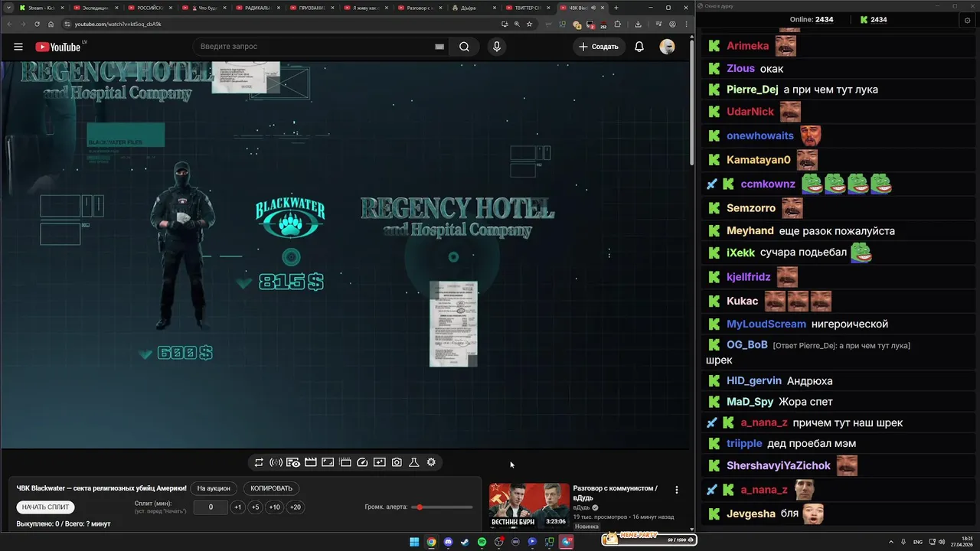
Task: Click the dotted-window icon in player toolbar
Action: click(x=345, y=462)
